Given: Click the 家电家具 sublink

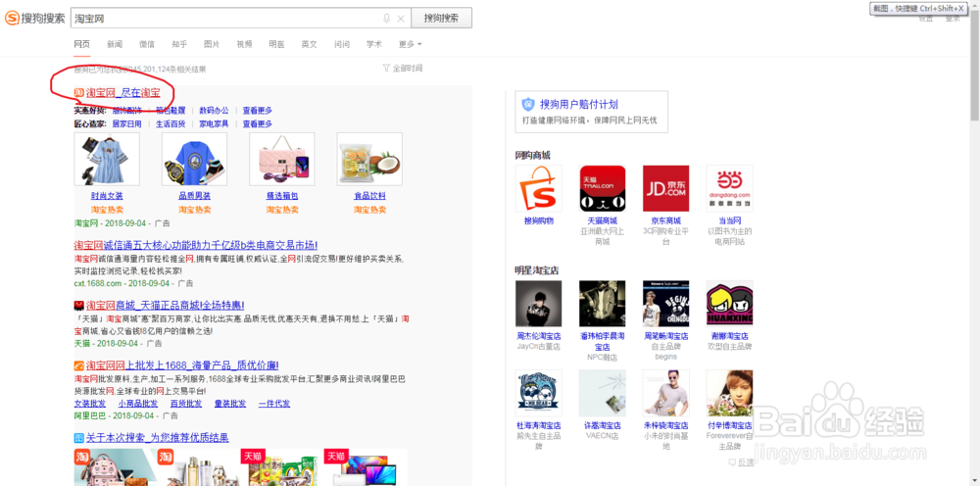Looking at the screenshot, I should (214, 123).
